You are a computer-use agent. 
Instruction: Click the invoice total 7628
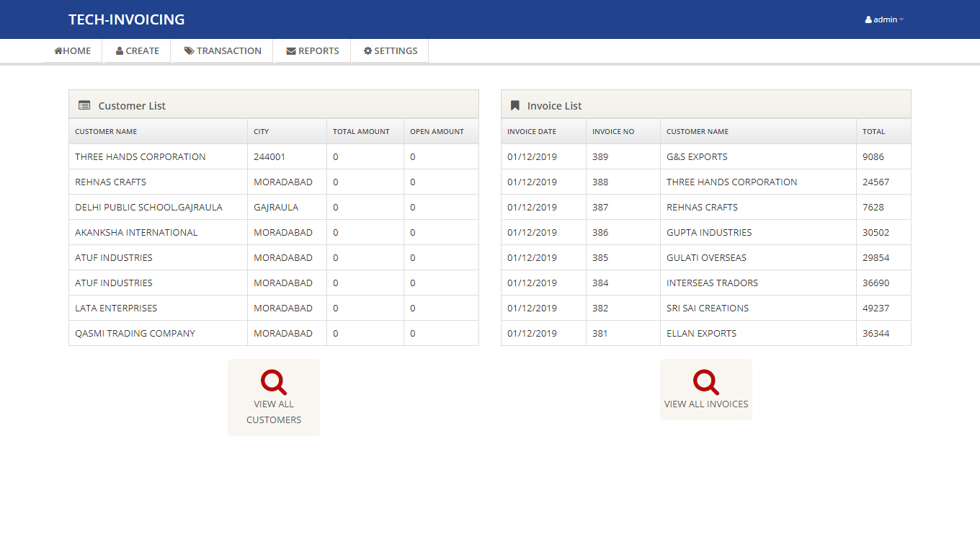[873, 207]
